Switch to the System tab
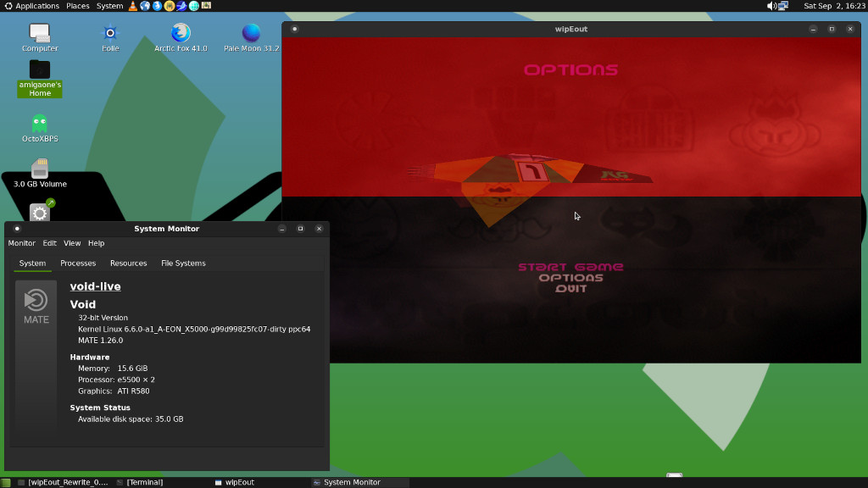Screen dimensions: 868x488 pyautogui.click(x=33, y=263)
